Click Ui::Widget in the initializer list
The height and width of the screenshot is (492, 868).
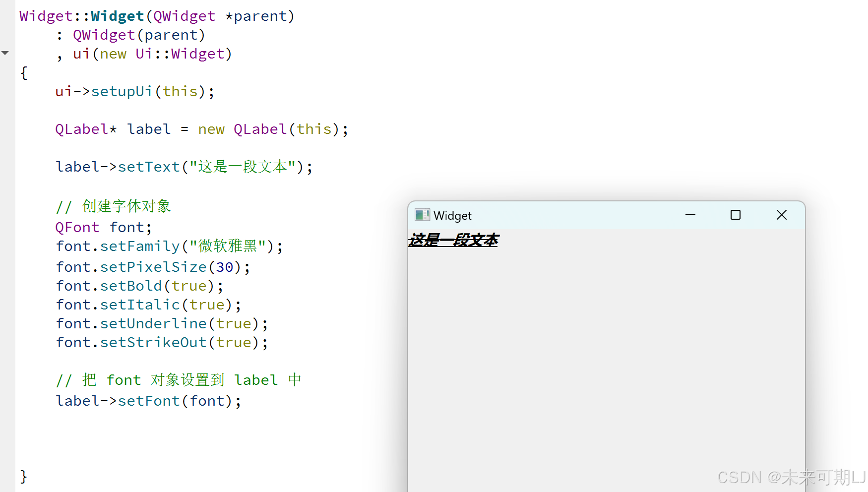[180, 54]
